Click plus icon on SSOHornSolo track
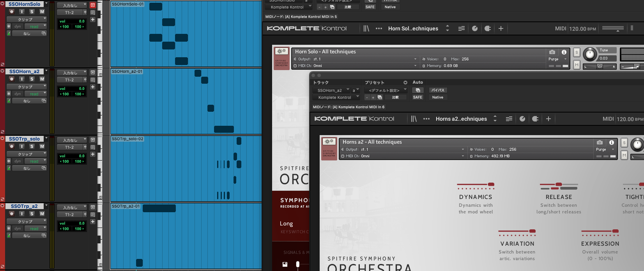The image size is (644, 271). click(x=93, y=19)
